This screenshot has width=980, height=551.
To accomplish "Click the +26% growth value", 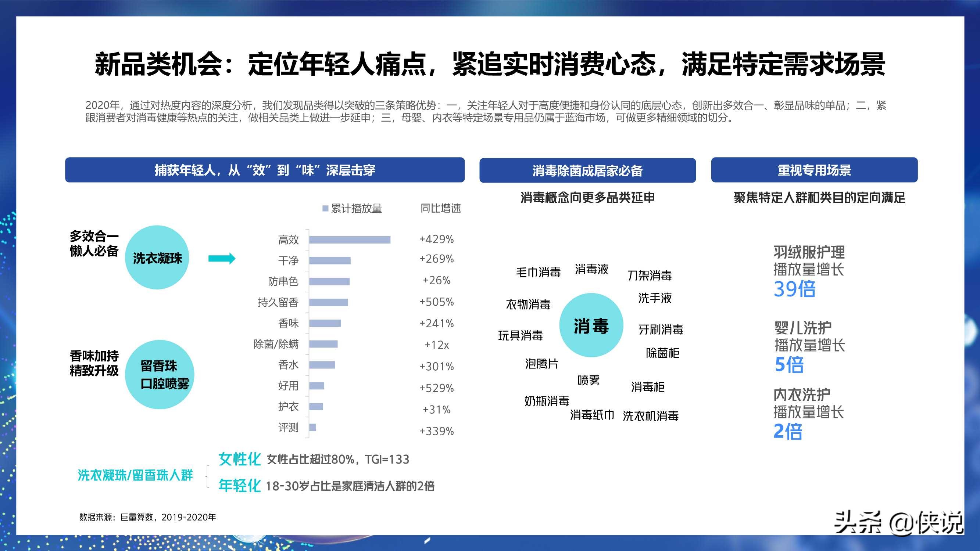I will pos(436,281).
